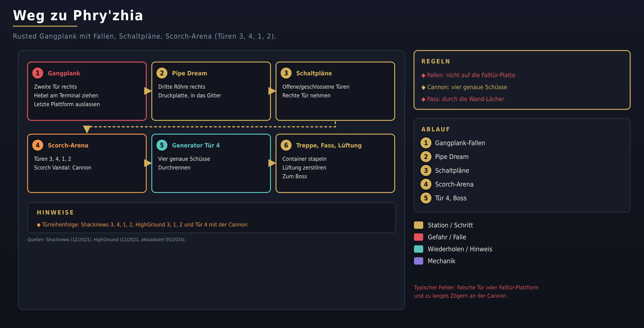Select the number 2 Pipe Dream badge
This screenshot has width=644, height=328.
tap(162, 73)
